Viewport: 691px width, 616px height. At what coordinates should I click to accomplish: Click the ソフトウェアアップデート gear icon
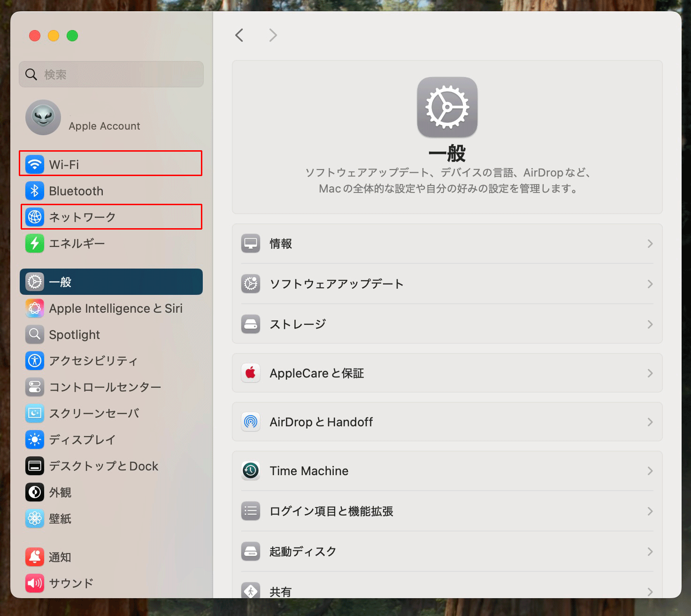[251, 284]
